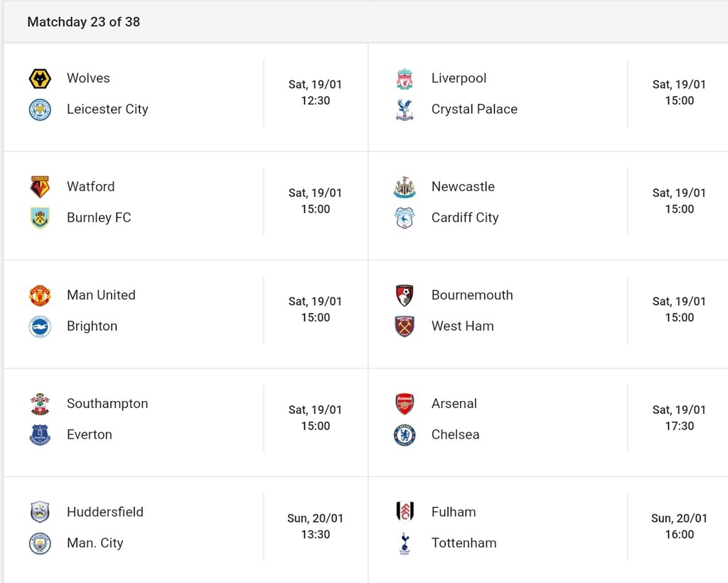Select the Fulham club badge

[x=405, y=512]
